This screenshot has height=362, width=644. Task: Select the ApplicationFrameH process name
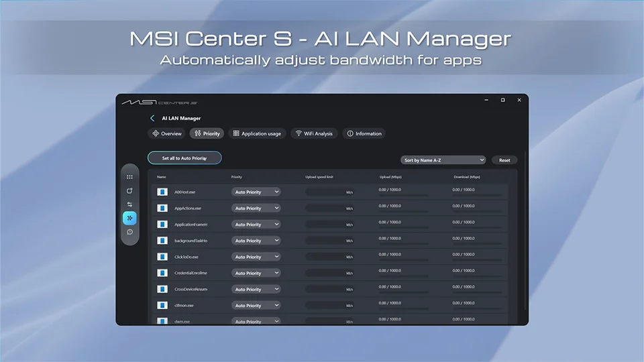pos(191,225)
